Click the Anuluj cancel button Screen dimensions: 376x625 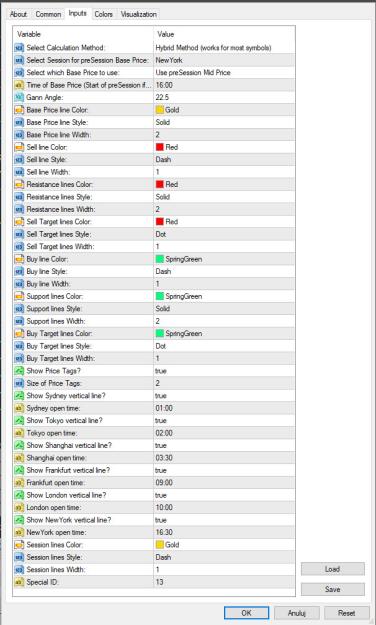(297, 613)
